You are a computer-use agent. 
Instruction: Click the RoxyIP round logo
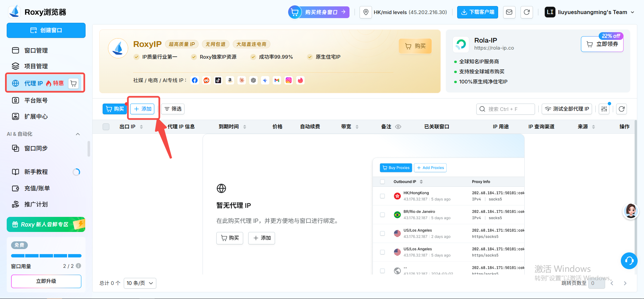(118, 48)
